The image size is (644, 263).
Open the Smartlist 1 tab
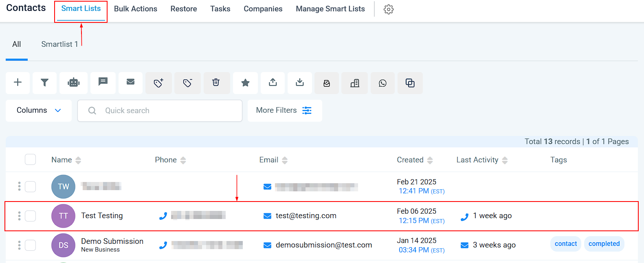click(x=59, y=44)
